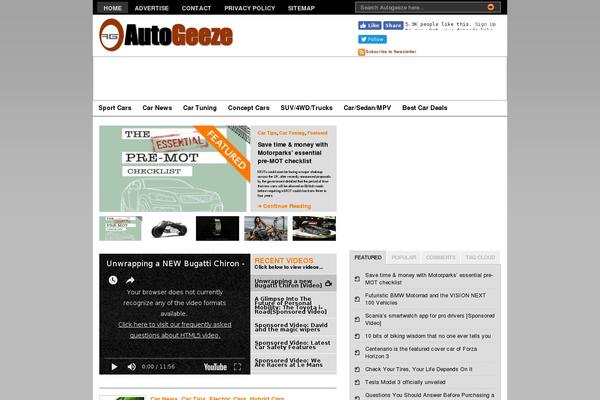Click the Unwrapping a NEW Bugatti Chiron title
This screenshot has height=400, width=600.
(x=175, y=263)
